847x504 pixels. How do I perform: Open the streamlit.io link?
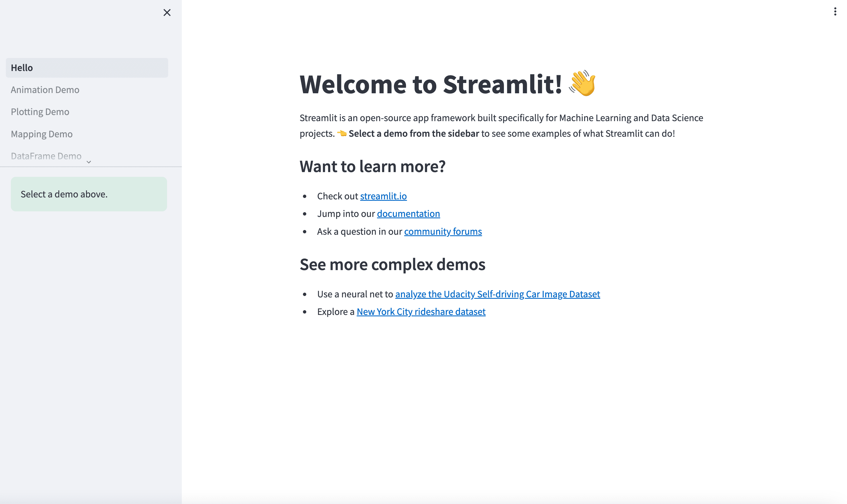[383, 196]
